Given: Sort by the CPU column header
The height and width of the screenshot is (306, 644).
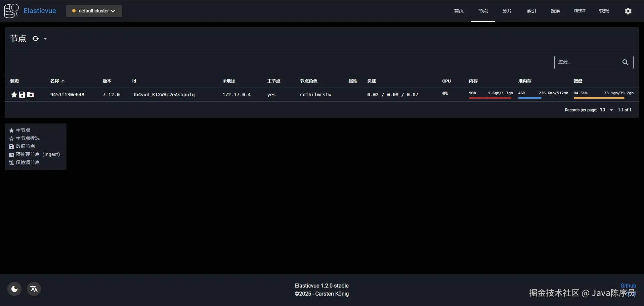Looking at the screenshot, I should (x=446, y=81).
